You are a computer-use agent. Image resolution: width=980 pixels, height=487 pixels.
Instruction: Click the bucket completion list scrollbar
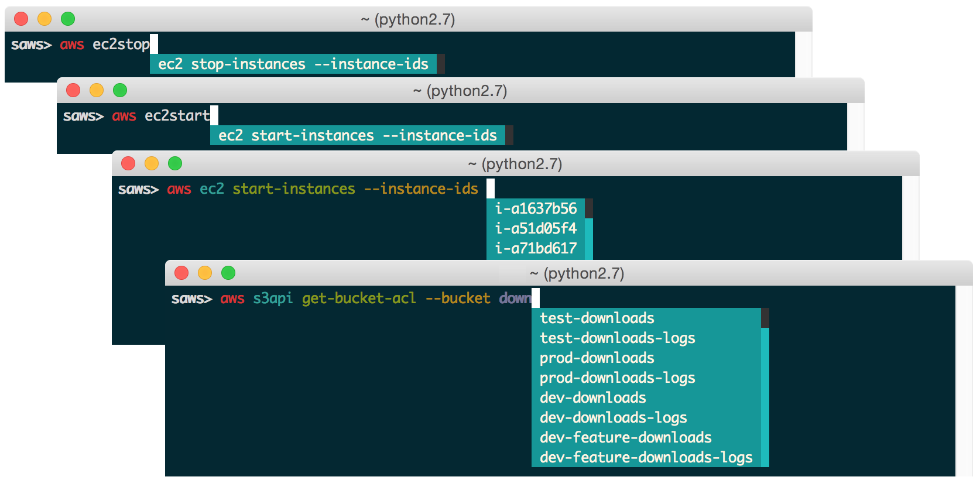coord(765,387)
